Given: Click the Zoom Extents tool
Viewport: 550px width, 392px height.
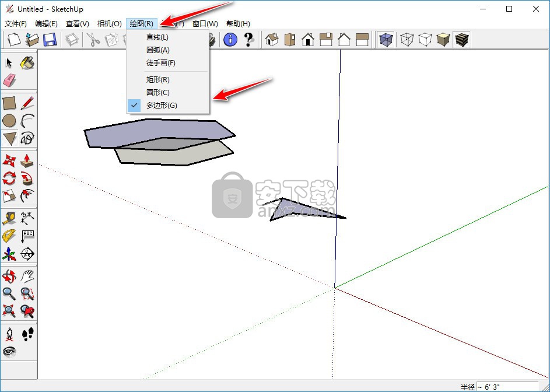Looking at the screenshot, I should 9,311.
